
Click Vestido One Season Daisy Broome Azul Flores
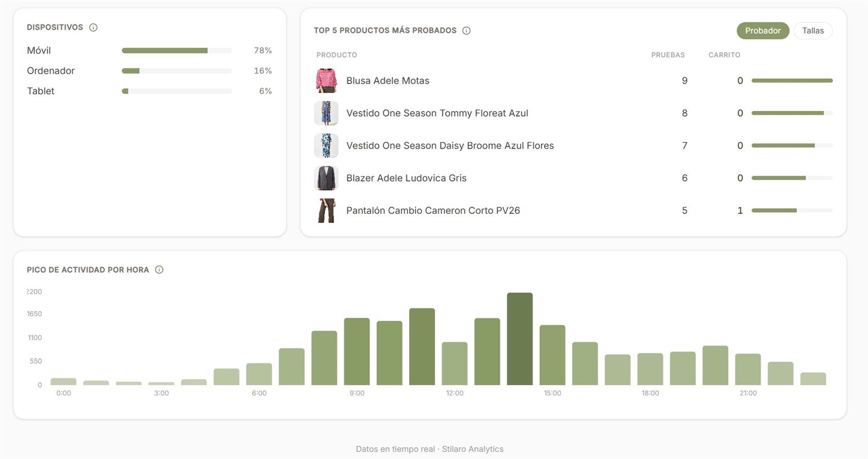450,145
